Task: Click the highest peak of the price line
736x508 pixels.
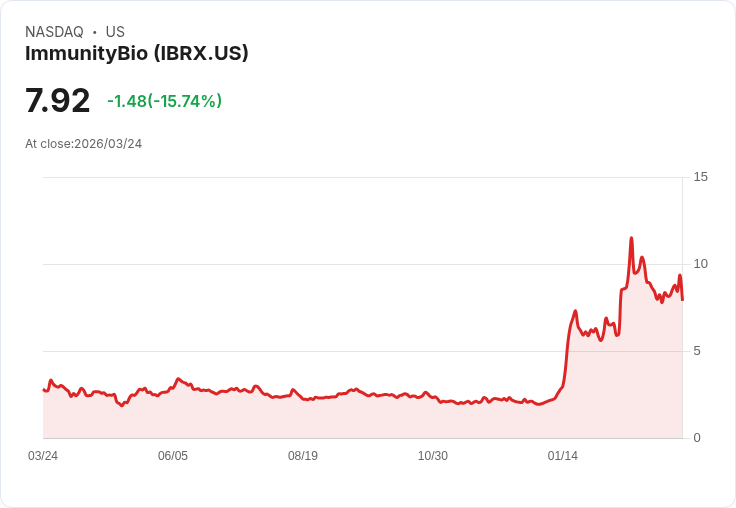Action: click(x=631, y=238)
